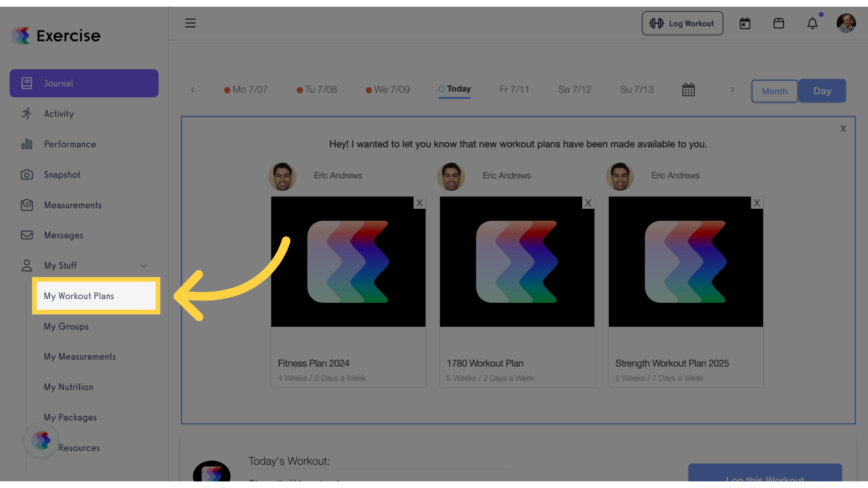
Task: Click Eric Andrews avatar above Fitness Plan 2024
Action: [x=282, y=176]
